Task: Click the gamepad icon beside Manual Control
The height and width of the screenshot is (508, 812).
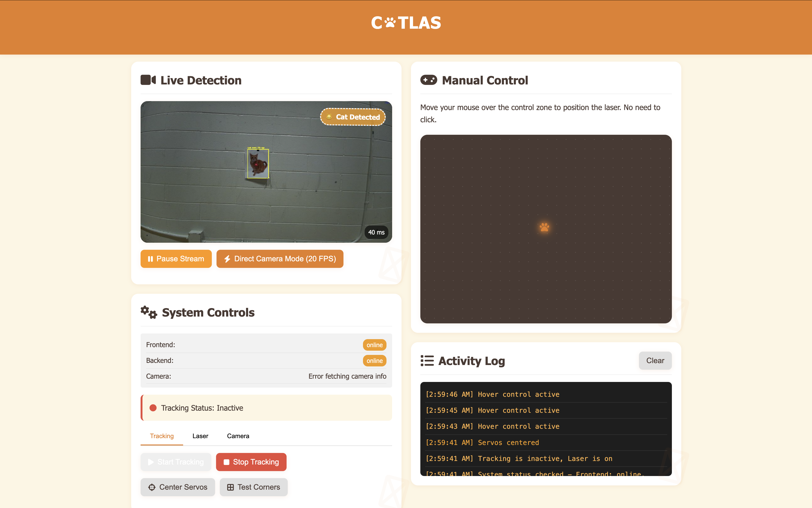Action: (x=429, y=80)
